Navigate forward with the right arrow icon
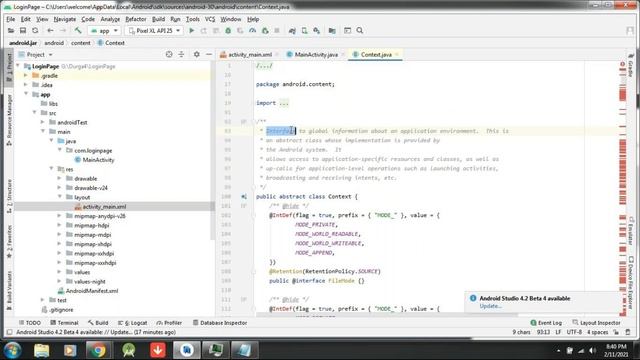This screenshot has height=360, width=640. [x=62, y=31]
